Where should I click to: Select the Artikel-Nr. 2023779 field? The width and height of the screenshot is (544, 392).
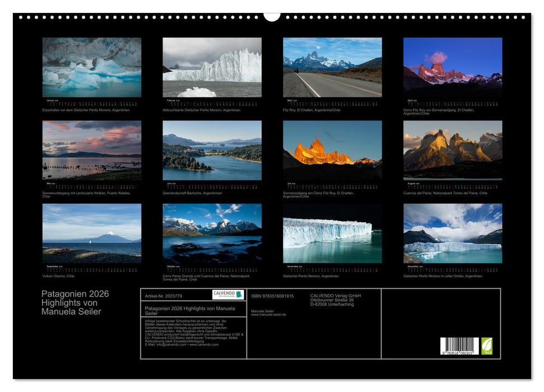coord(163,295)
